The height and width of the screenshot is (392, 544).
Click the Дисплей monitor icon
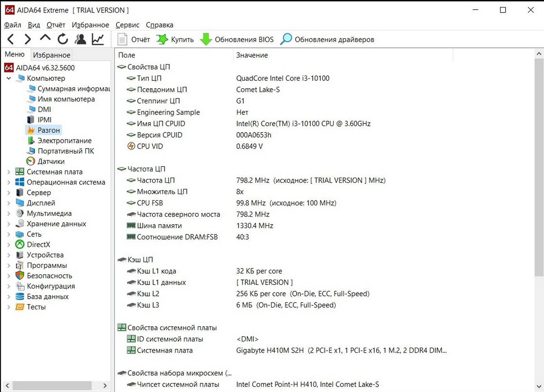[20, 203]
